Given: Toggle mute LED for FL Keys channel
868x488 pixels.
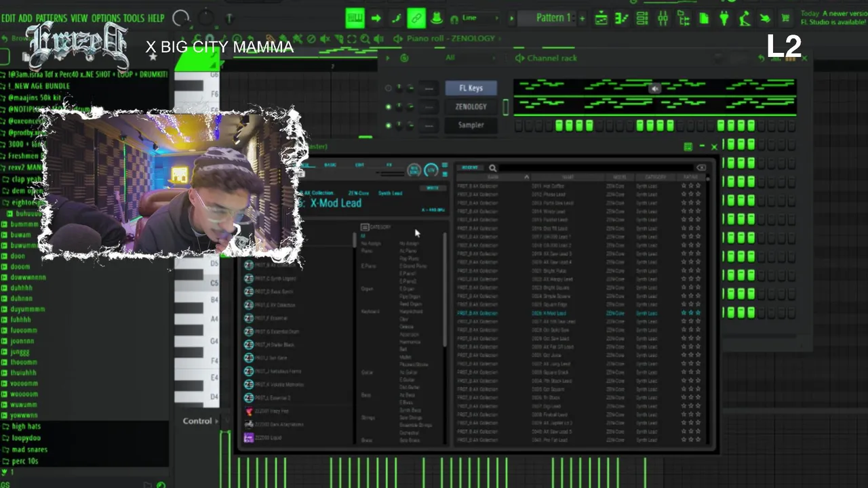Looking at the screenshot, I should coord(388,88).
